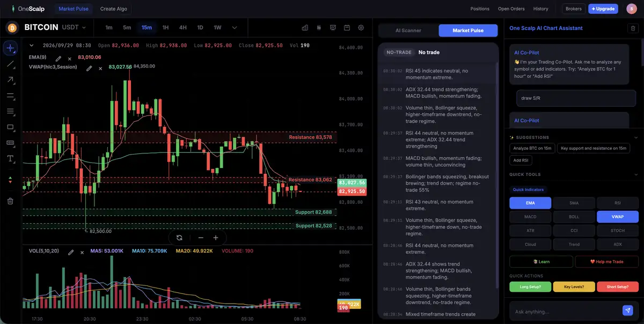
Task: Edit the EMA(9) indicator pencil
Action: click(x=58, y=58)
